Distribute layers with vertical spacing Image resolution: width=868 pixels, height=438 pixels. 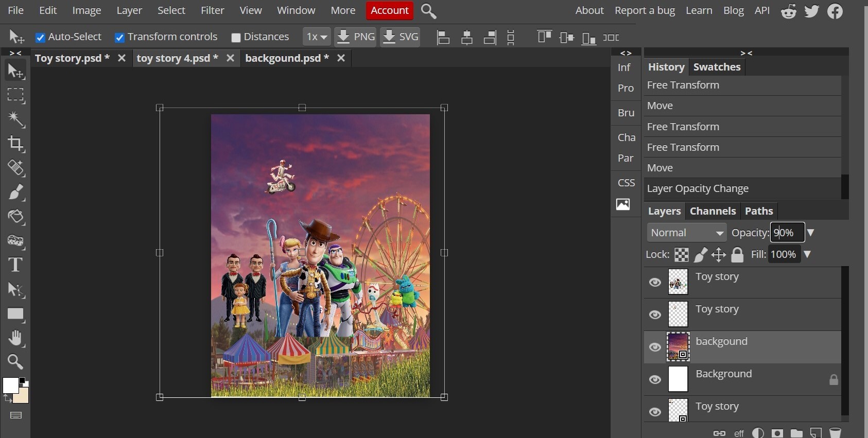pos(511,38)
